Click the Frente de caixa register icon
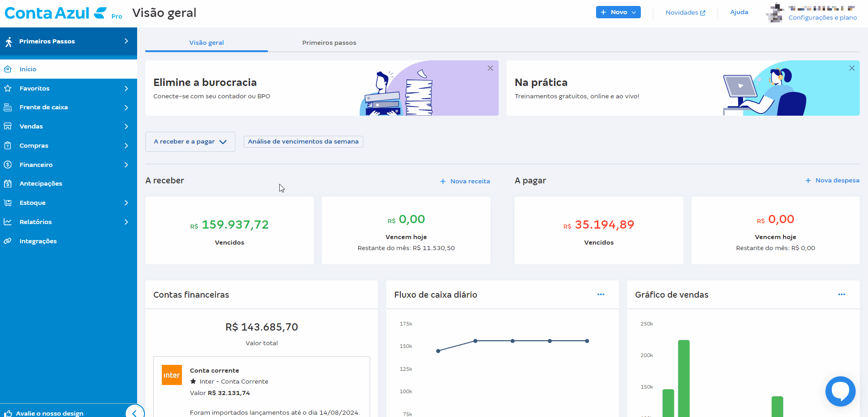 click(8, 107)
